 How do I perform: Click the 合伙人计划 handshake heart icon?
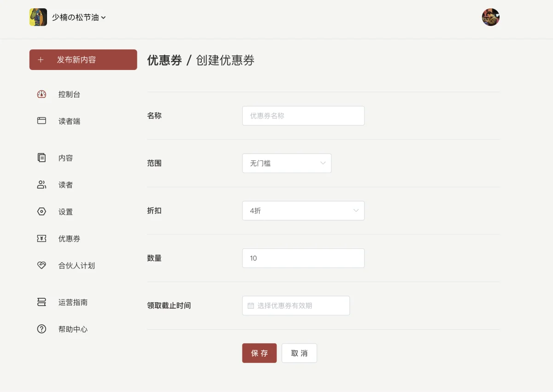pos(41,266)
